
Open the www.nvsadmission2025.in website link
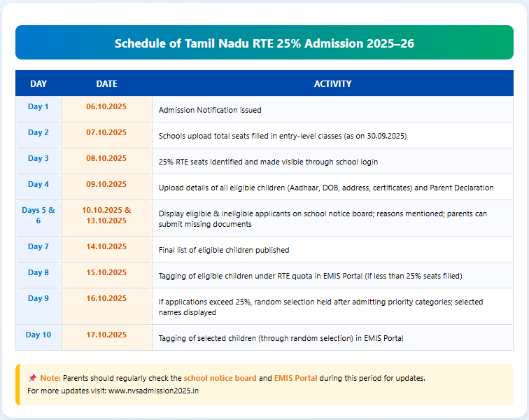(154, 391)
